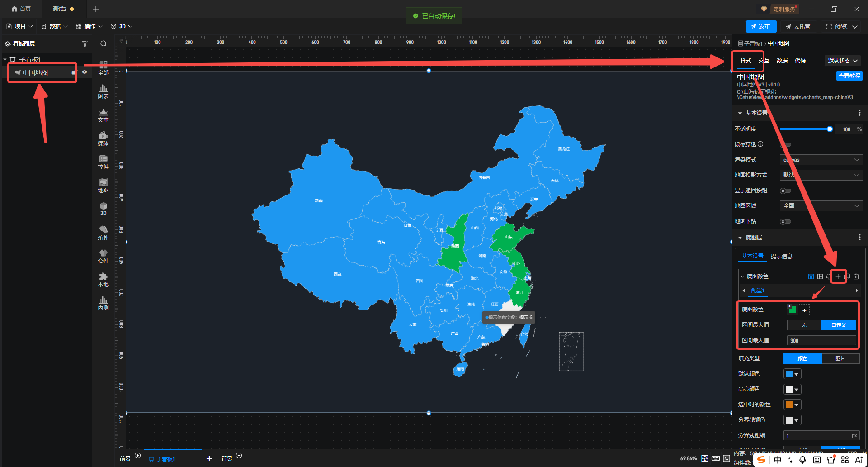Click the 查看教程 button
868x467 pixels.
point(849,76)
